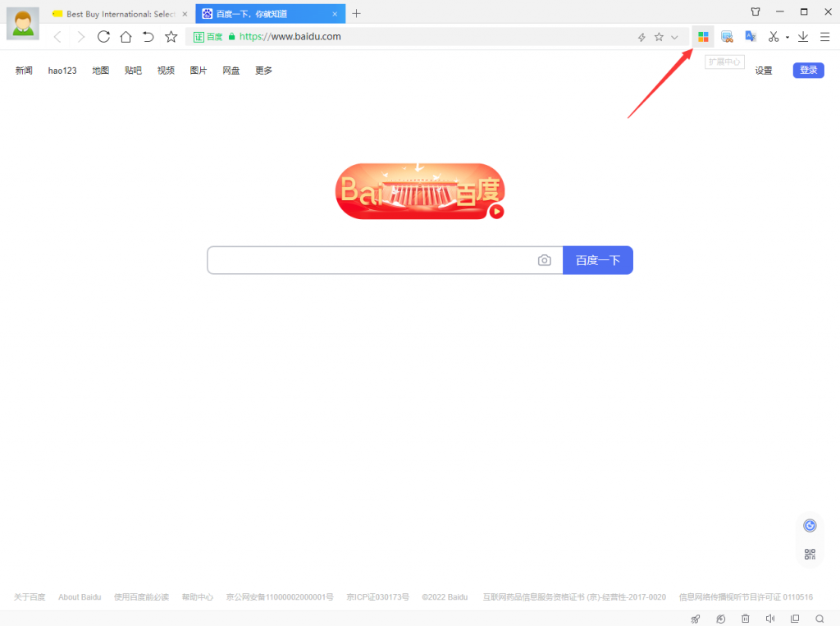
Task: Click the green padlock security icon
Action: (x=232, y=36)
